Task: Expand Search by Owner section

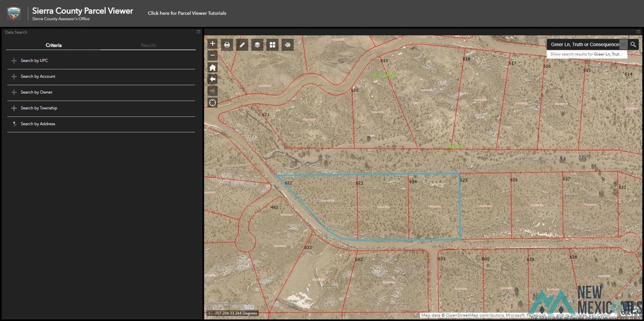Action: click(x=36, y=92)
